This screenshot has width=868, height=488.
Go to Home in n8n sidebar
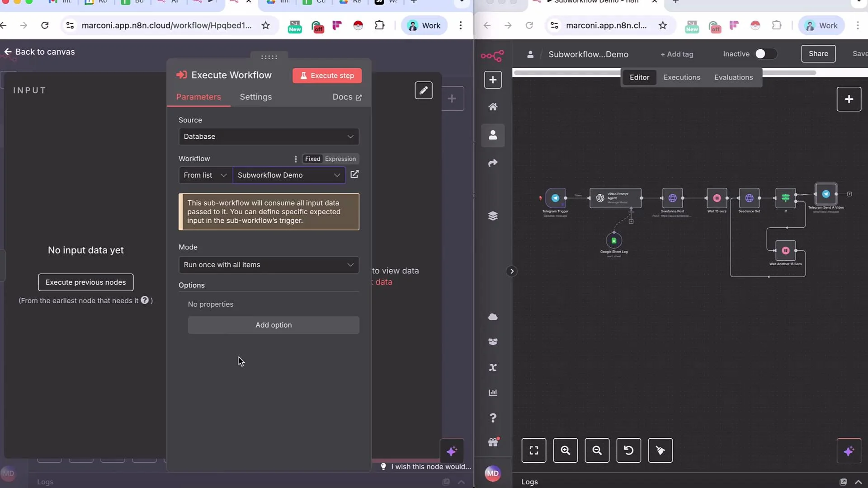tap(493, 107)
